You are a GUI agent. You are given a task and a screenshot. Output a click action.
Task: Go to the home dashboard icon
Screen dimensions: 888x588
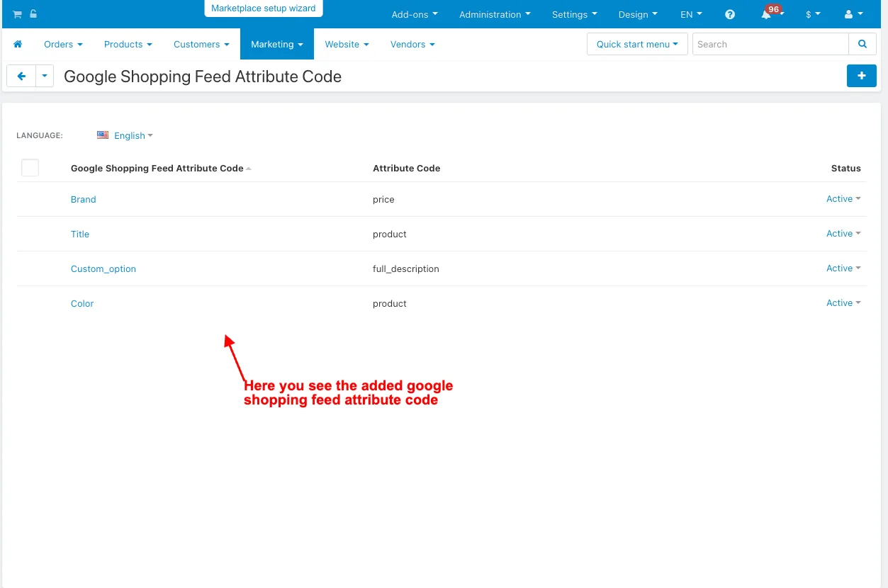pyautogui.click(x=18, y=44)
